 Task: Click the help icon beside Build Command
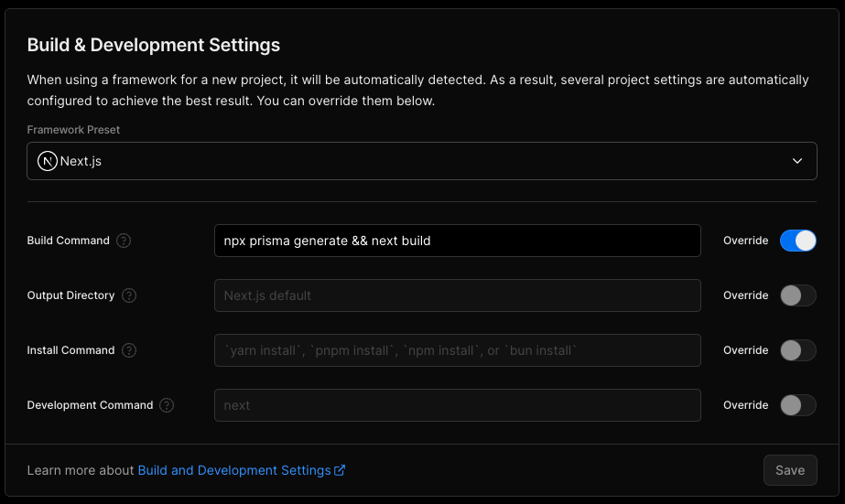pos(125,241)
